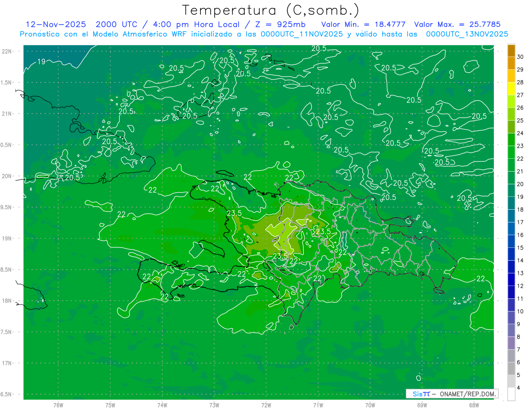The height and width of the screenshot is (411, 532).
Task: Click the "10" label on the color scale
Action: tap(520, 311)
